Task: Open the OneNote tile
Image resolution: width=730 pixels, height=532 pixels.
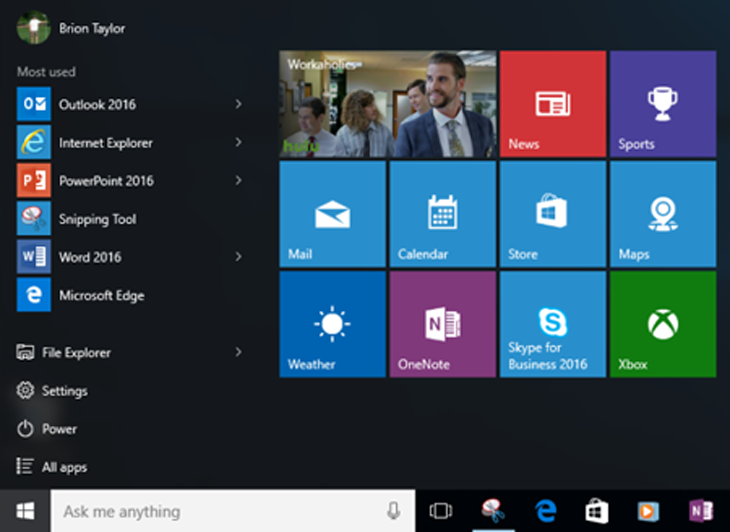Action: coord(443,324)
